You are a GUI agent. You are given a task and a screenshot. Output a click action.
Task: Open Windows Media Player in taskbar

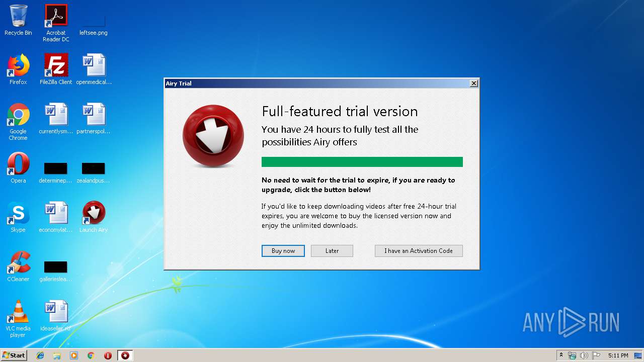tap(74, 355)
